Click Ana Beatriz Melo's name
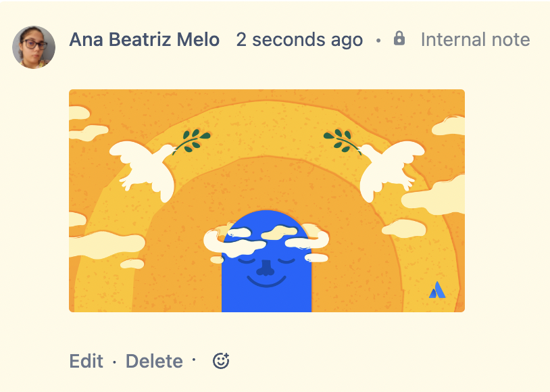 (x=143, y=39)
